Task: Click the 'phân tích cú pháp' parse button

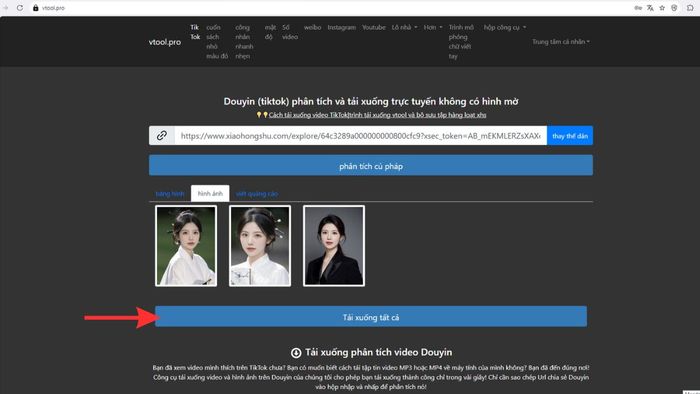Action: 371,166
